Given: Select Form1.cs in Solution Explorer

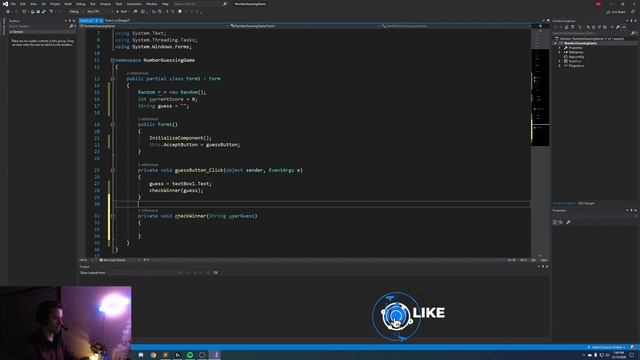Looking at the screenshot, I should pos(575,61).
